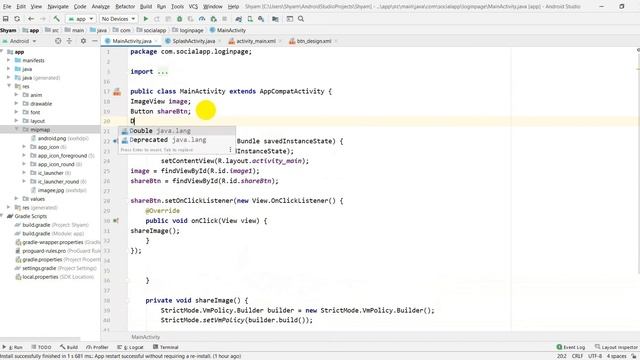Open the app run configuration dropdown
Viewport: 640px width, 360px height.
pos(81,19)
